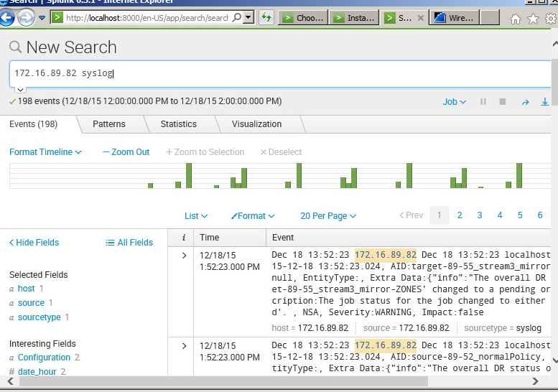Click the browser Back arrow button

pos(7,17)
